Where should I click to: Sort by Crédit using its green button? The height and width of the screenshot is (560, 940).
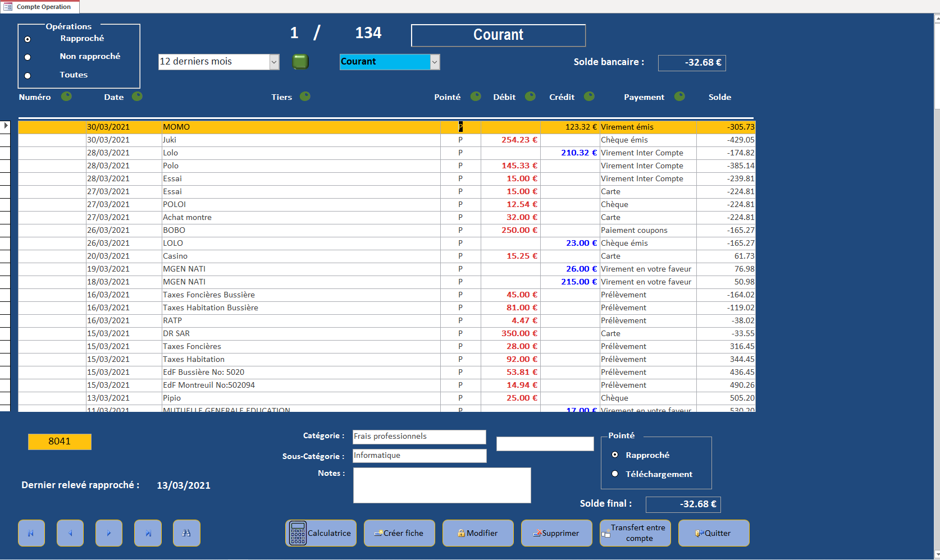[x=589, y=96]
